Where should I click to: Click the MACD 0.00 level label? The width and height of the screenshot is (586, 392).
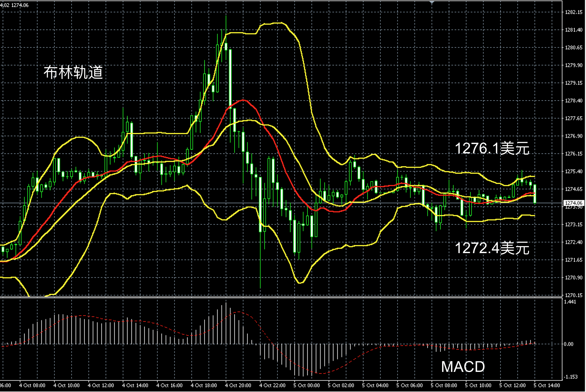point(568,344)
